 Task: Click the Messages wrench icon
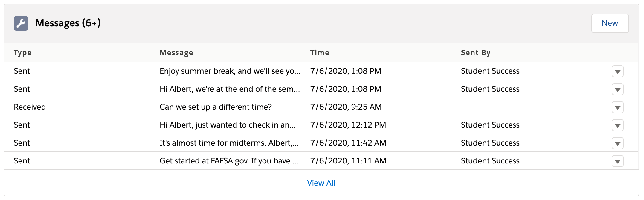[x=21, y=23]
